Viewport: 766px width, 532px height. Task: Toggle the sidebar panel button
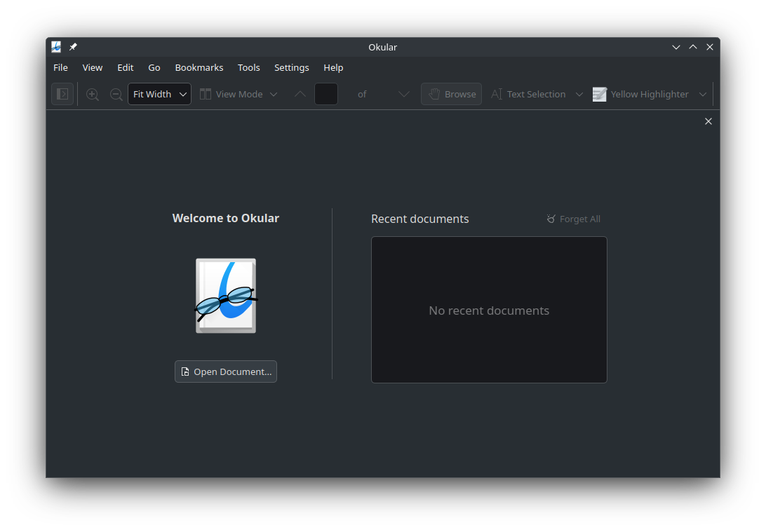62,94
